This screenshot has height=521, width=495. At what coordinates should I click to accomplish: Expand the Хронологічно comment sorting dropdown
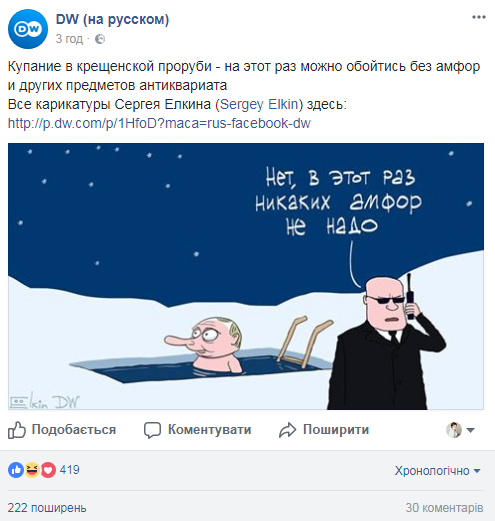pyautogui.click(x=438, y=471)
